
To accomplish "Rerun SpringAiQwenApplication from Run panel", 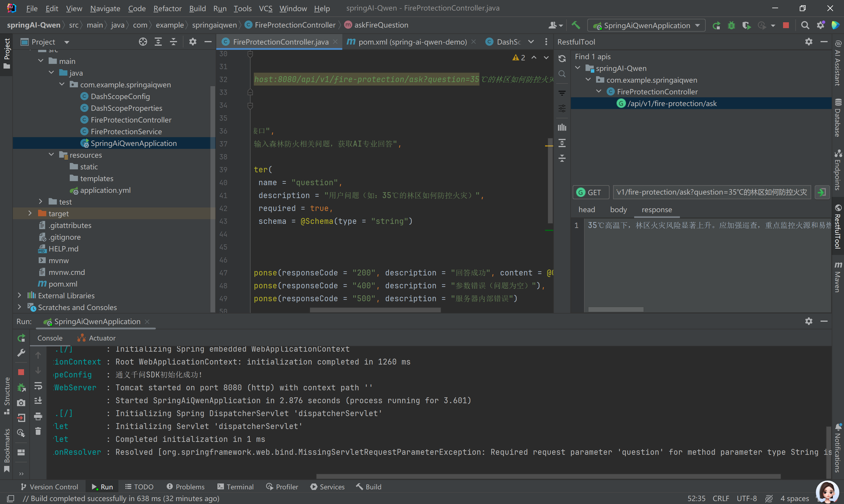I will [21, 338].
